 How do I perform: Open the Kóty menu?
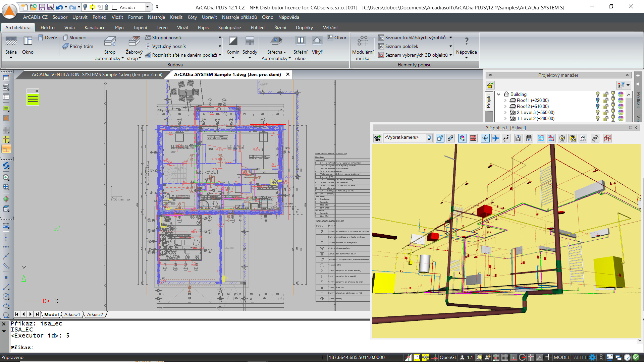(192, 17)
